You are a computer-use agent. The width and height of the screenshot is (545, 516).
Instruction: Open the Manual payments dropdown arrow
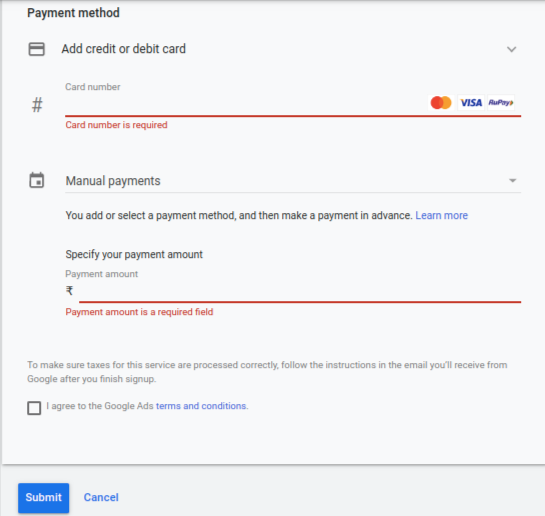[512, 180]
